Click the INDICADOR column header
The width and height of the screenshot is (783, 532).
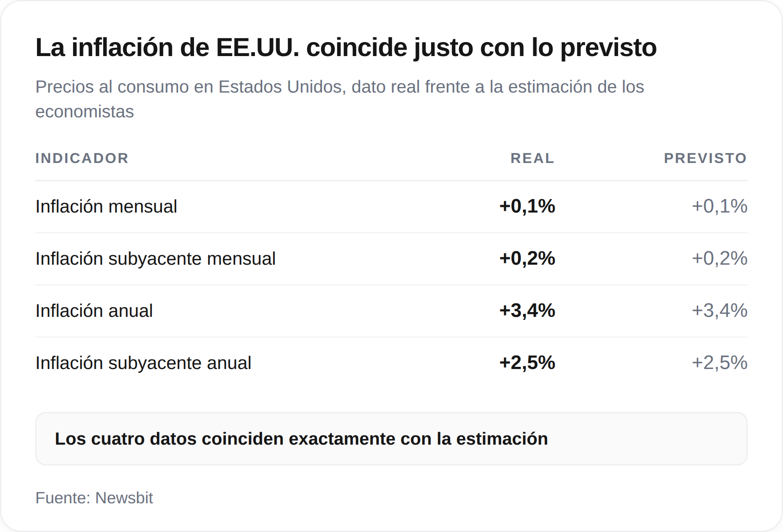tap(82, 158)
